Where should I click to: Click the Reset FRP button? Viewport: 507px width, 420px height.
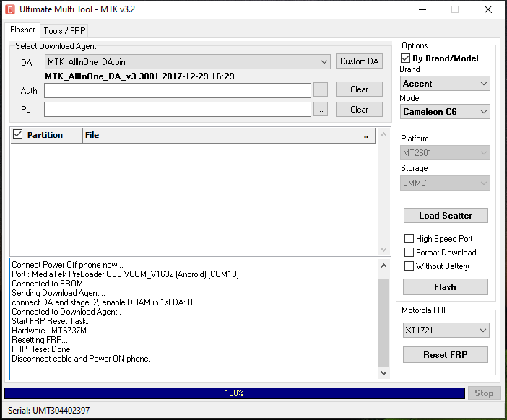pos(445,355)
